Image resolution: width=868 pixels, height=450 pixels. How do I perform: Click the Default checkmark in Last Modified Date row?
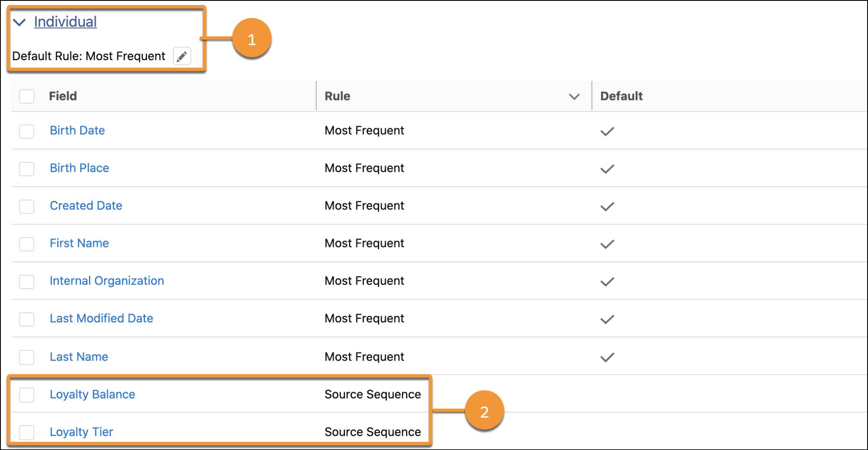(x=607, y=319)
